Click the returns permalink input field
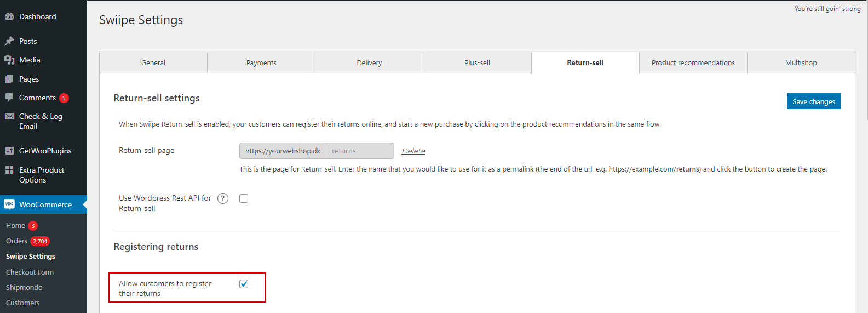Image resolution: width=868 pixels, height=313 pixels. pos(360,151)
